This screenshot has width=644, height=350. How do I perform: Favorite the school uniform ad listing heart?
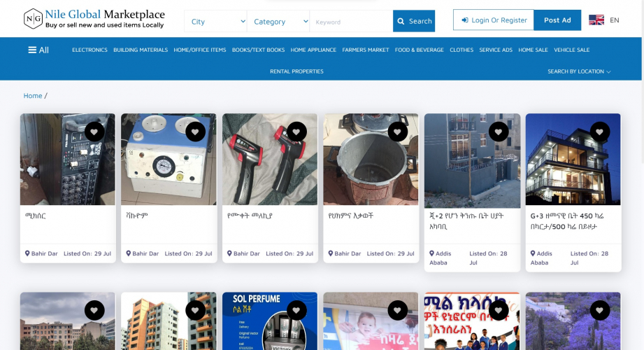[x=499, y=310]
